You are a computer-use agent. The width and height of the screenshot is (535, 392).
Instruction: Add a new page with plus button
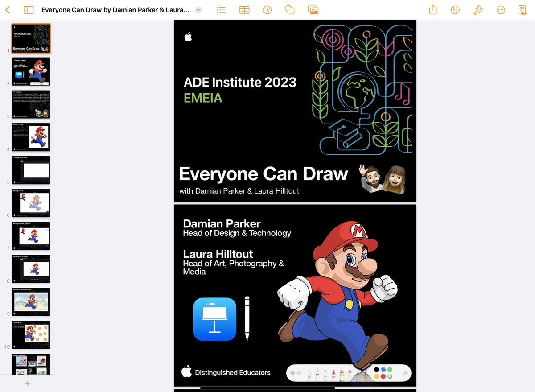[27, 384]
